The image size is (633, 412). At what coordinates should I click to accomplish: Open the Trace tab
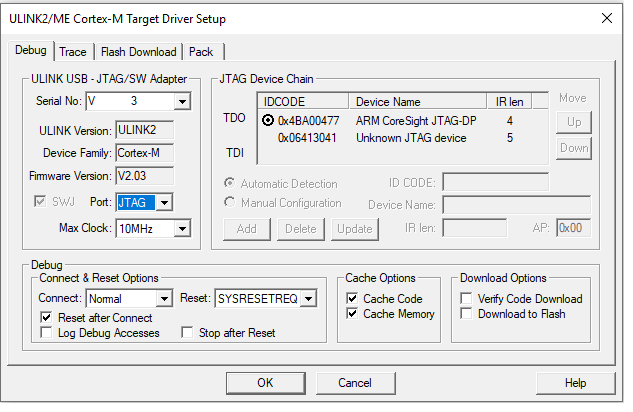click(x=73, y=52)
